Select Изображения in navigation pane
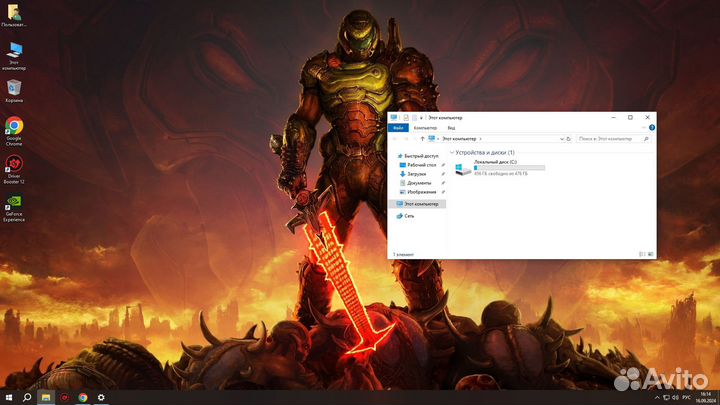The image size is (720, 405). click(x=417, y=192)
